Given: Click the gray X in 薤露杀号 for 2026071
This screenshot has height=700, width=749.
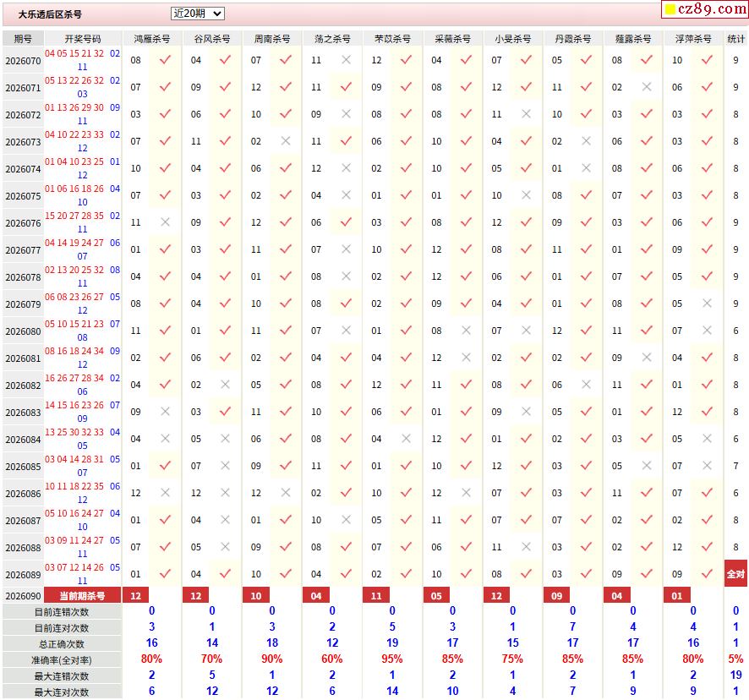Looking at the screenshot, I should [647, 87].
